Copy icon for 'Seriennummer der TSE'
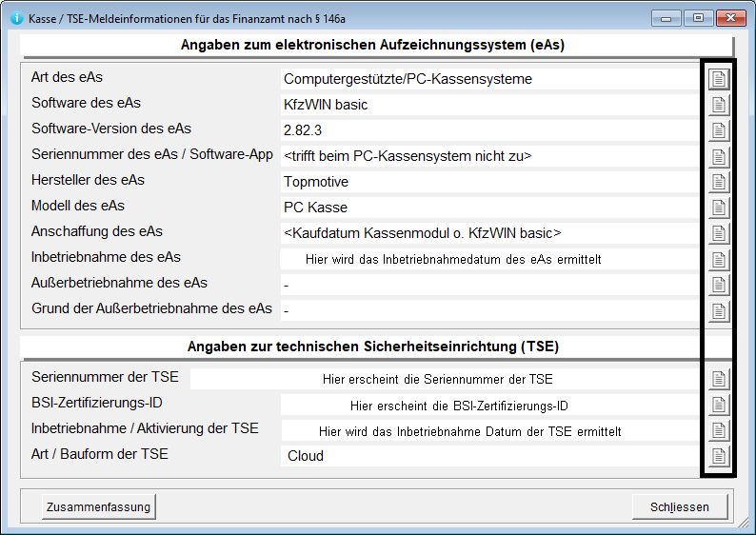Viewport: 756px width, 535px height. 719,379
